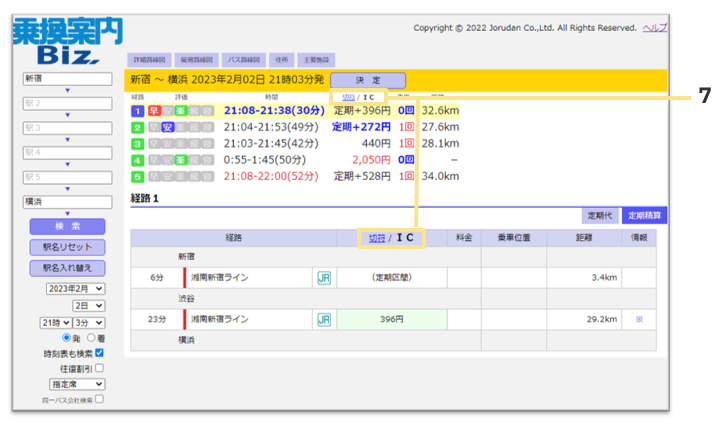Click 切符 link in route table header
The image size is (714, 422).
[x=376, y=238]
